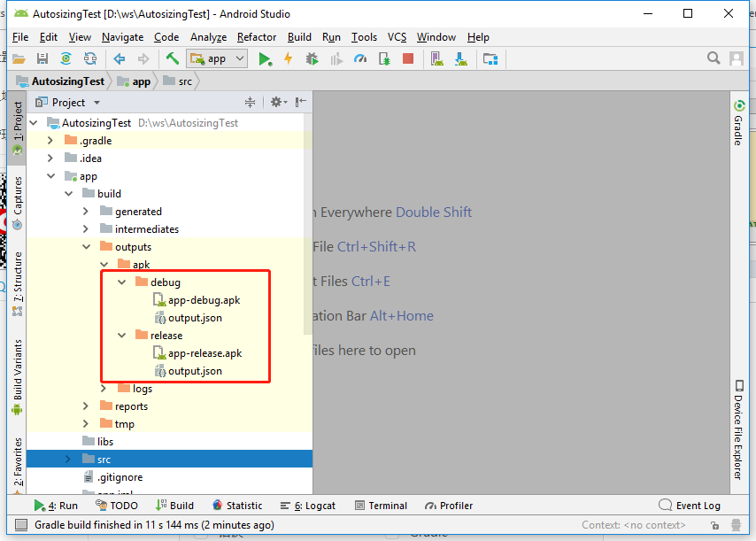Viewport: 756px width, 541px height.
Task: Click the Apply Changes lightning icon
Action: pos(289,58)
